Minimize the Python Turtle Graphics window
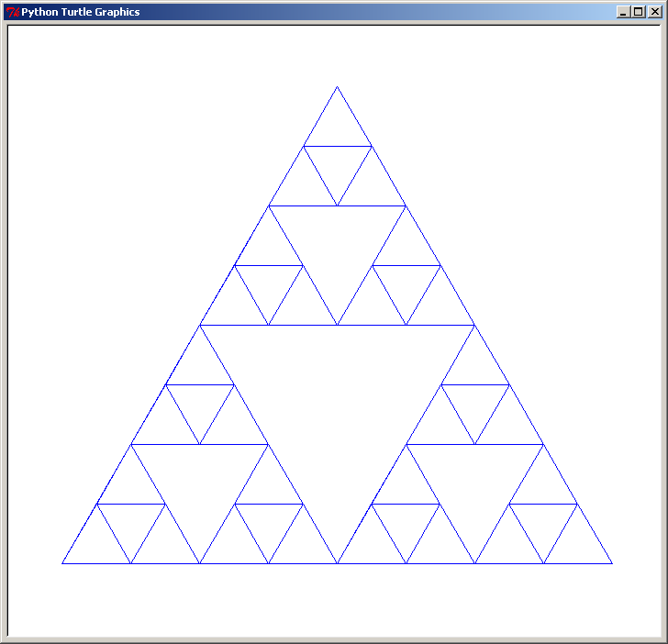 (623, 12)
